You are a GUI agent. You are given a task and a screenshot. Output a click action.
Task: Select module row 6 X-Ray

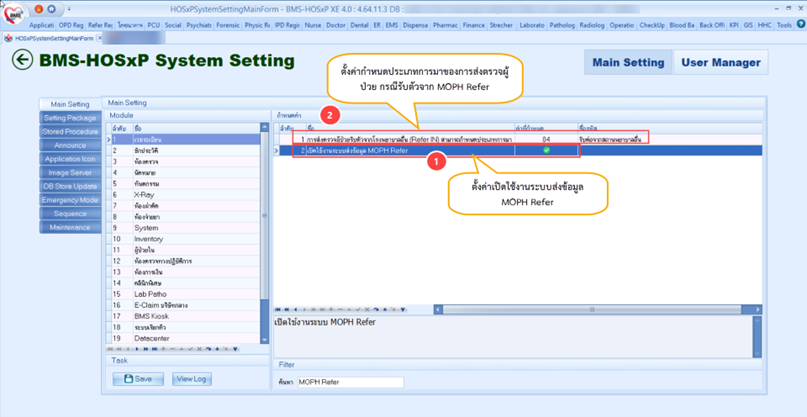pyautogui.click(x=183, y=195)
